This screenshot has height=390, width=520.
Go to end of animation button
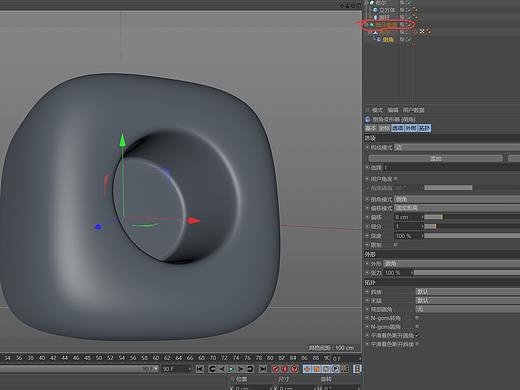click(263, 369)
